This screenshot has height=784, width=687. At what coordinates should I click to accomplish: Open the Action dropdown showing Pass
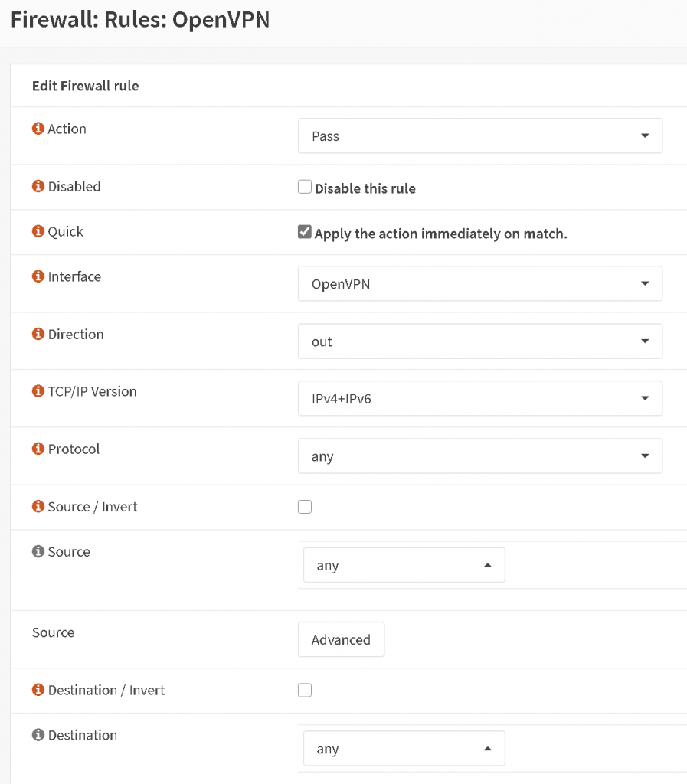coord(480,136)
